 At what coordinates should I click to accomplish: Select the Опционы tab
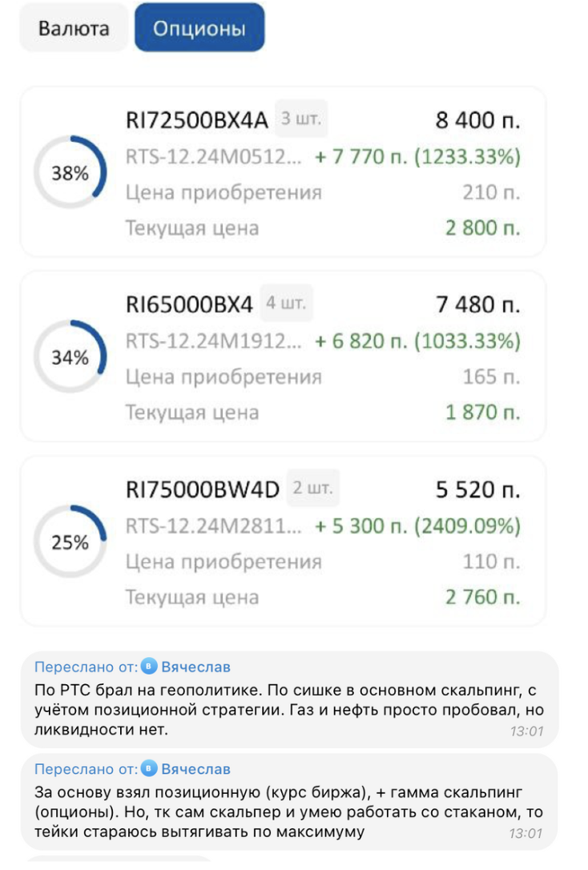199,28
